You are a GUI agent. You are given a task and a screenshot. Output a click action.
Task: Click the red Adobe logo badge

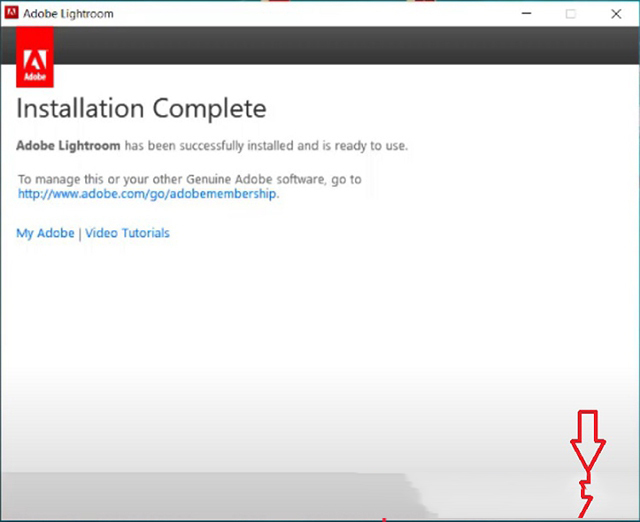click(x=35, y=57)
